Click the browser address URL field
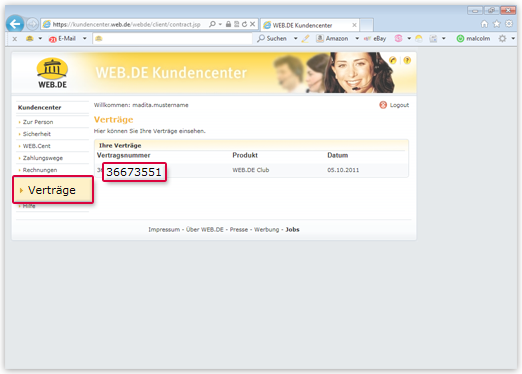Screen dimensions: 522x374 pyautogui.click(x=127, y=24)
